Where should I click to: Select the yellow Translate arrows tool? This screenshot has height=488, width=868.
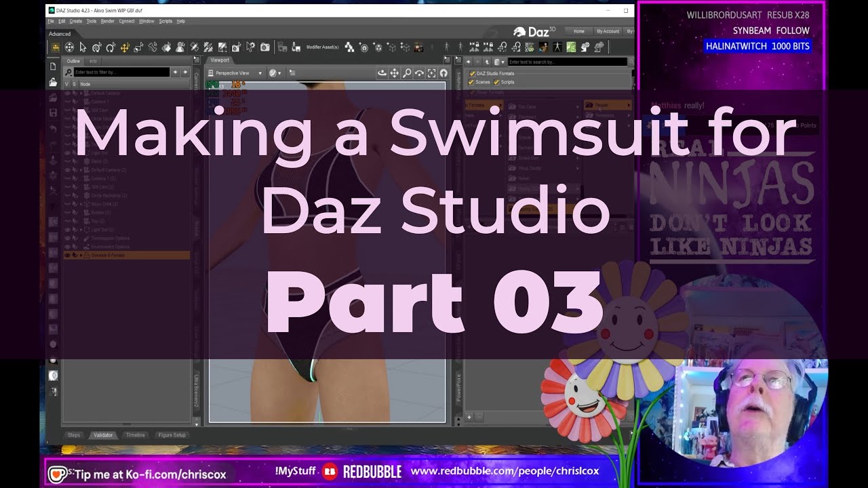pyautogui.click(x=125, y=47)
